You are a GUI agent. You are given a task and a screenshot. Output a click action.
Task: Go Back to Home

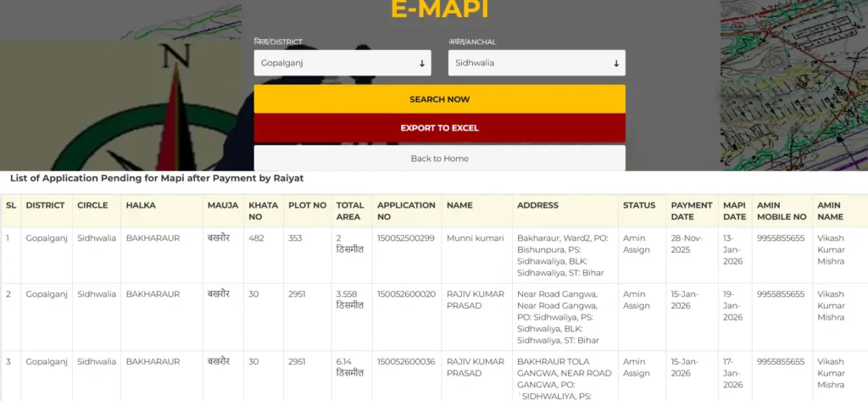coord(440,159)
